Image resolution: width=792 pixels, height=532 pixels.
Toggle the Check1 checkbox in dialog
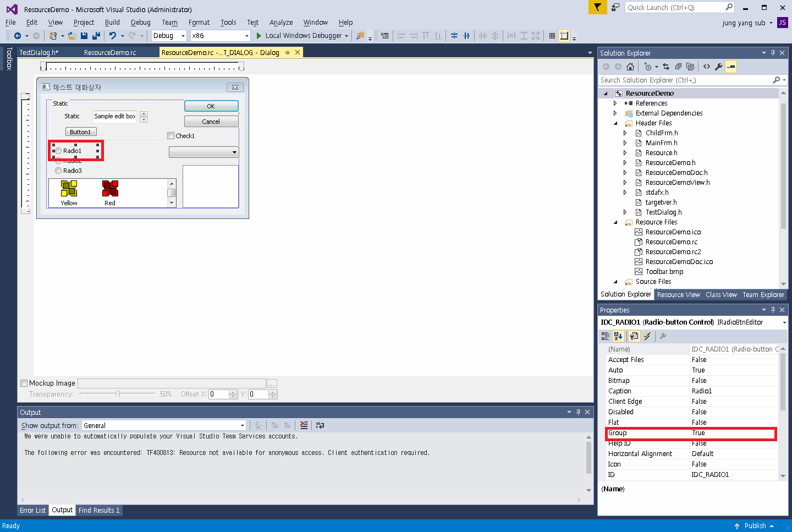170,136
